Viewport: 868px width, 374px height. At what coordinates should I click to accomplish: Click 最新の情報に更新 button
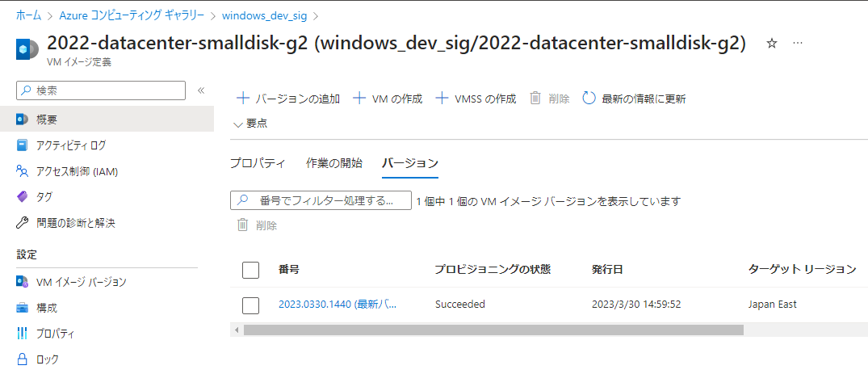pyautogui.click(x=635, y=99)
